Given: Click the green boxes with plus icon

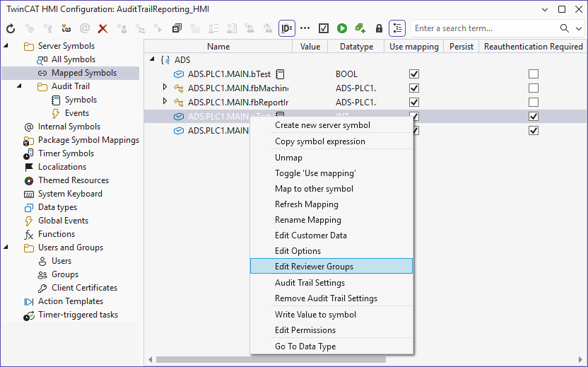Looking at the screenshot, I should pos(360,28).
